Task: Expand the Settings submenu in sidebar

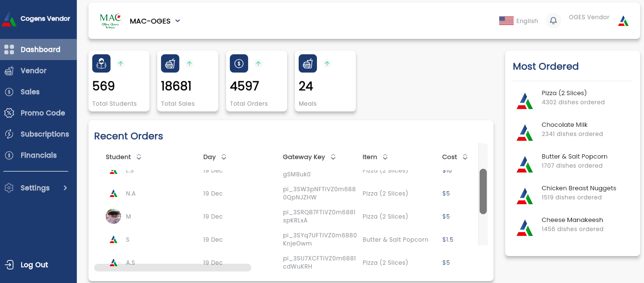Action: tap(65, 188)
